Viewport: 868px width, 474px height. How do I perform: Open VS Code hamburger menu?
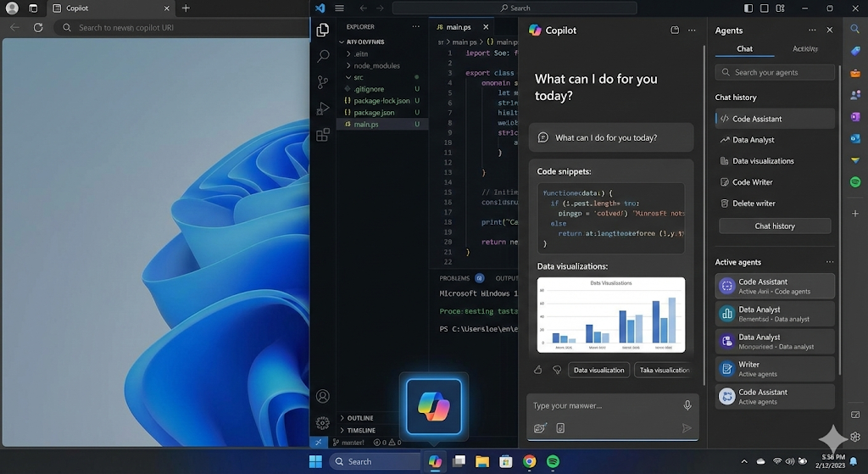point(339,8)
